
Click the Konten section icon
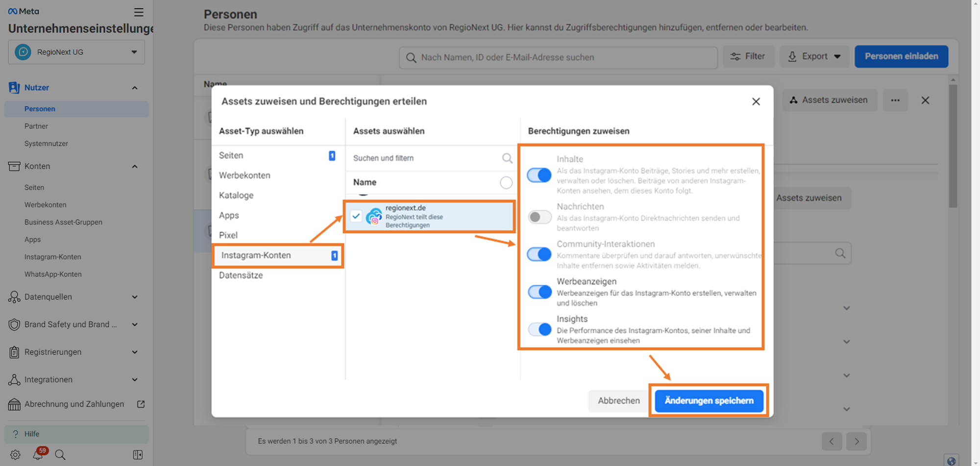(x=14, y=166)
